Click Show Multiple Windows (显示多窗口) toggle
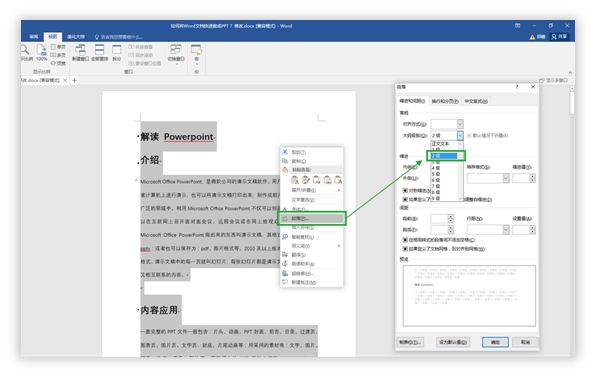The width and height of the screenshot is (596, 380). (x=553, y=80)
